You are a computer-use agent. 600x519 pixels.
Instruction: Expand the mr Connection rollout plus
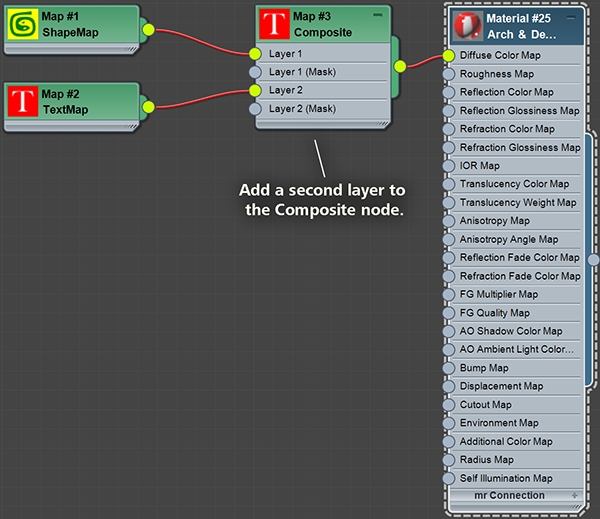pos(574,495)
